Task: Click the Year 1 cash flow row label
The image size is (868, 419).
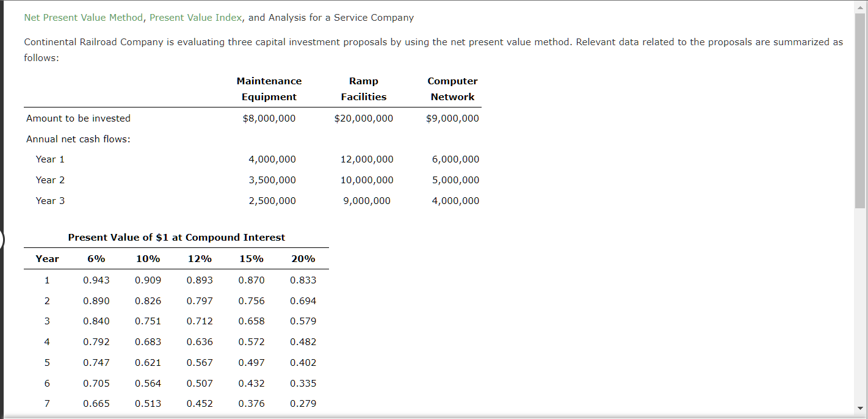Action: pos(50,159)
